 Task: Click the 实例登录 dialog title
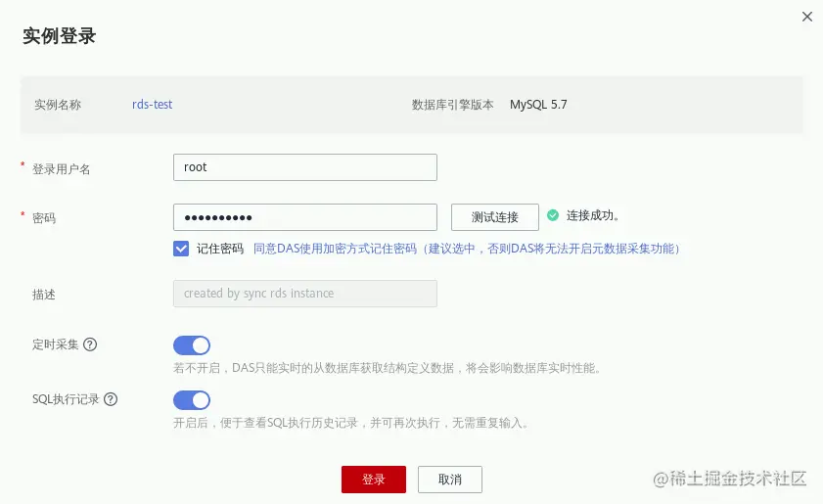pyautogui.click(x=60, y=35)
